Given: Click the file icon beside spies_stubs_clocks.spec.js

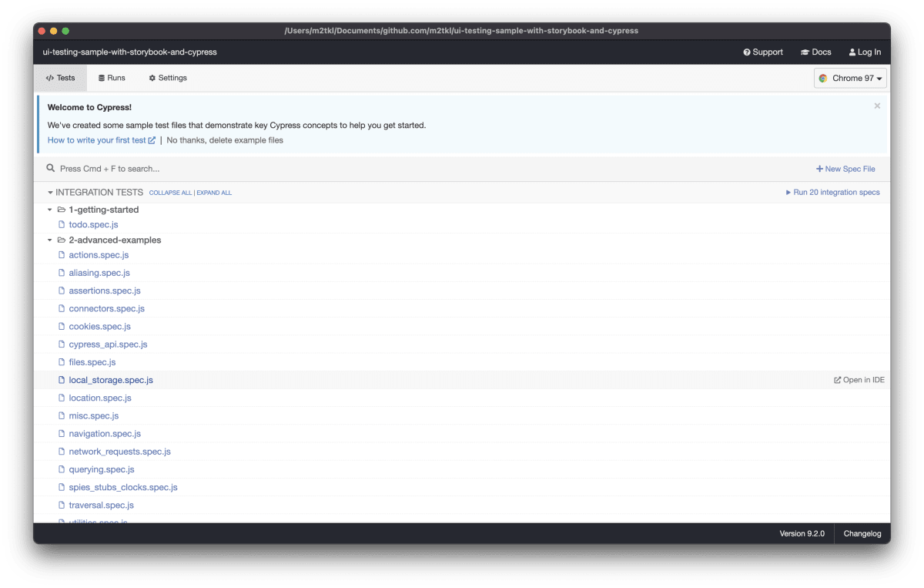Looking at the screenshot, I should (62, 487).
